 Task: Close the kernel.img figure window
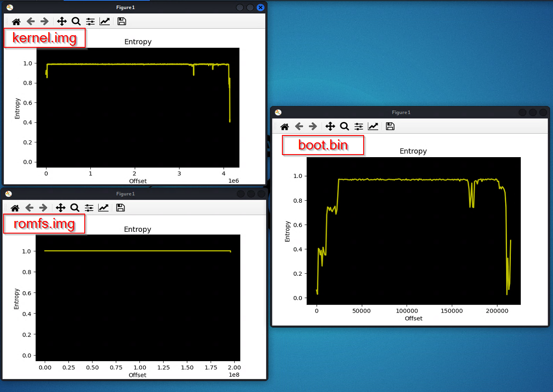[261, 7]
